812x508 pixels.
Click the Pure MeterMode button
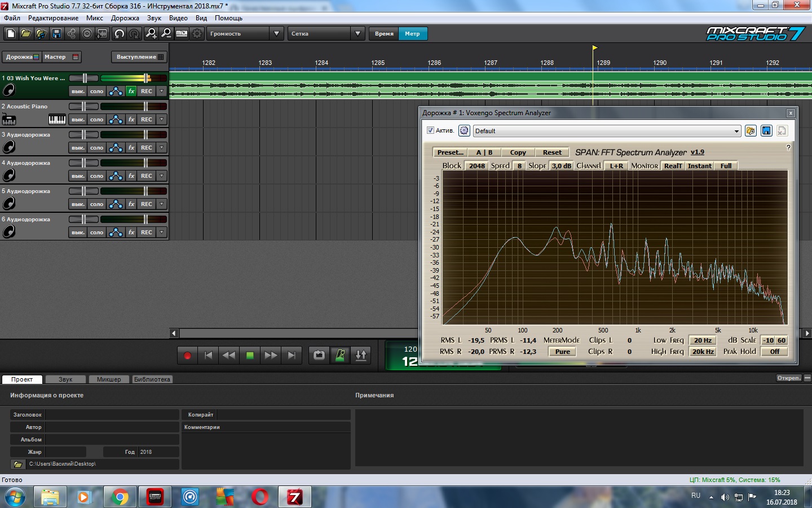(563, 352)
